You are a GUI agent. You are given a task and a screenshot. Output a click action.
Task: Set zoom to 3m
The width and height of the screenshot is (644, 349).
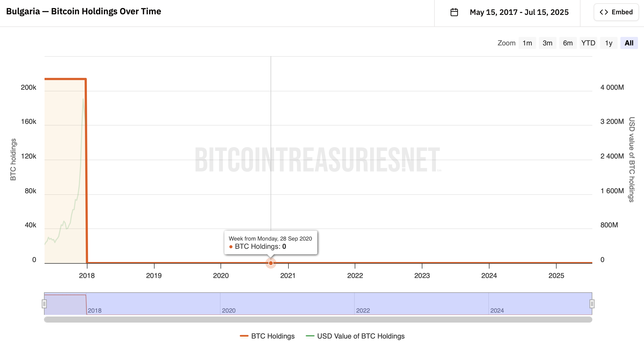tap(547, 43)
